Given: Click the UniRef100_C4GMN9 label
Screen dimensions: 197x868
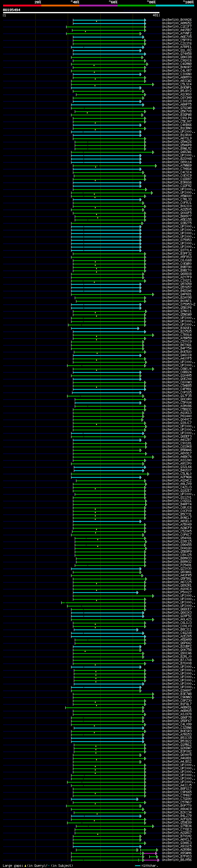Looking at the screenshot, I should coord(177,64).
